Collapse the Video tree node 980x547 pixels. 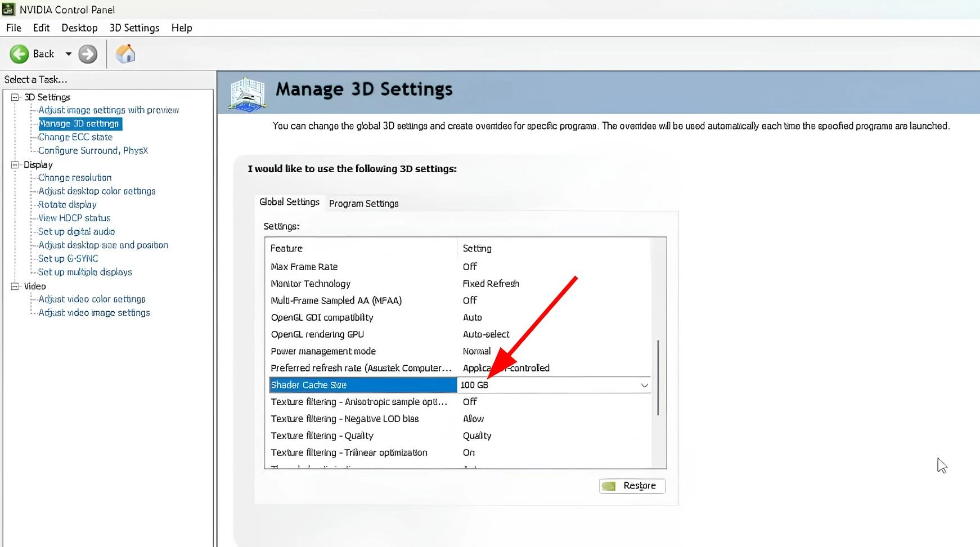pos(15,286)
